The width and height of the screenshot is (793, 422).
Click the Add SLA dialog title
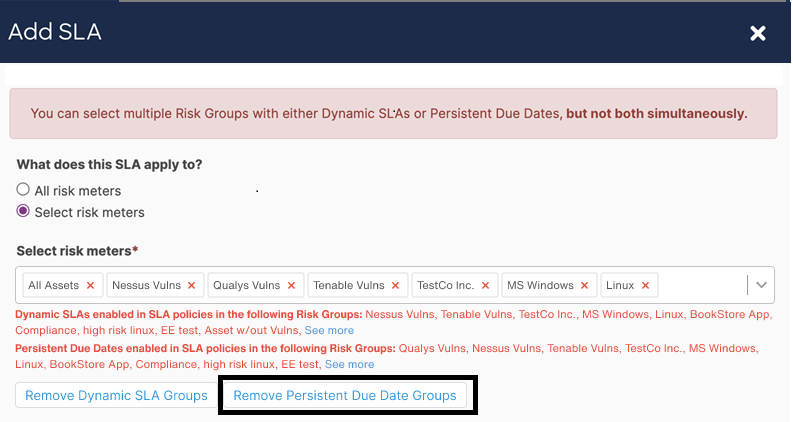(55, 32)
